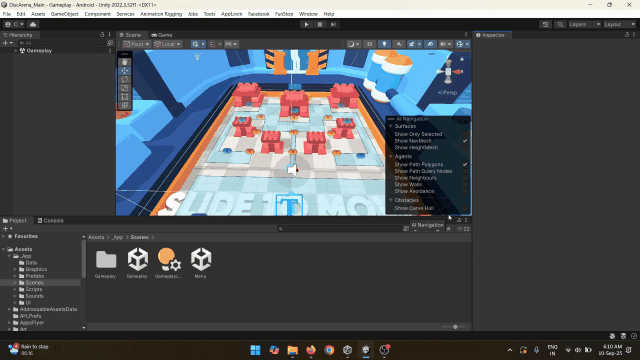640x360 pixels.
Task: Click the Step frame button
Action: coord(333,24)
